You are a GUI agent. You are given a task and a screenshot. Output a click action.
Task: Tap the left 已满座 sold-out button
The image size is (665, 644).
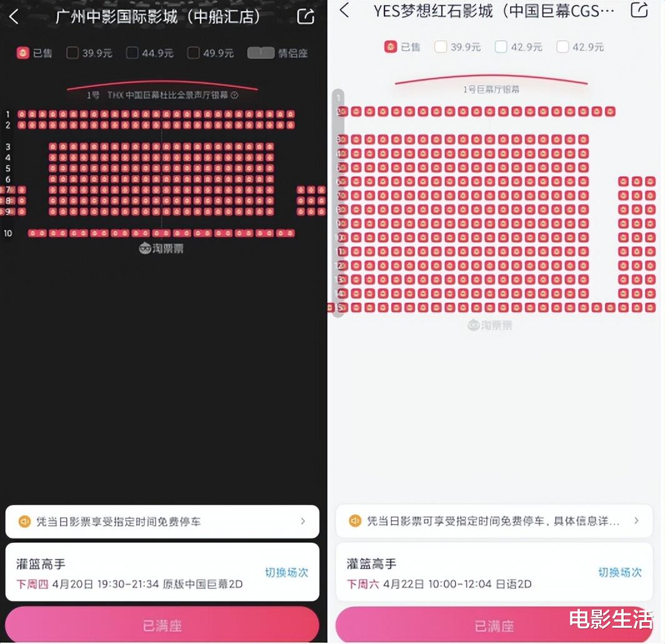(x=162, y=625)
